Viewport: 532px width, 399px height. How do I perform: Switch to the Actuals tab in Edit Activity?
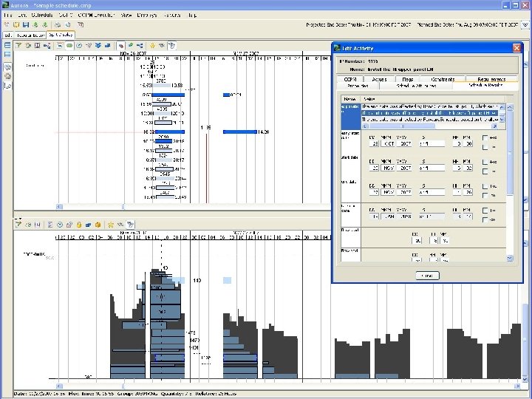point(379,79)
